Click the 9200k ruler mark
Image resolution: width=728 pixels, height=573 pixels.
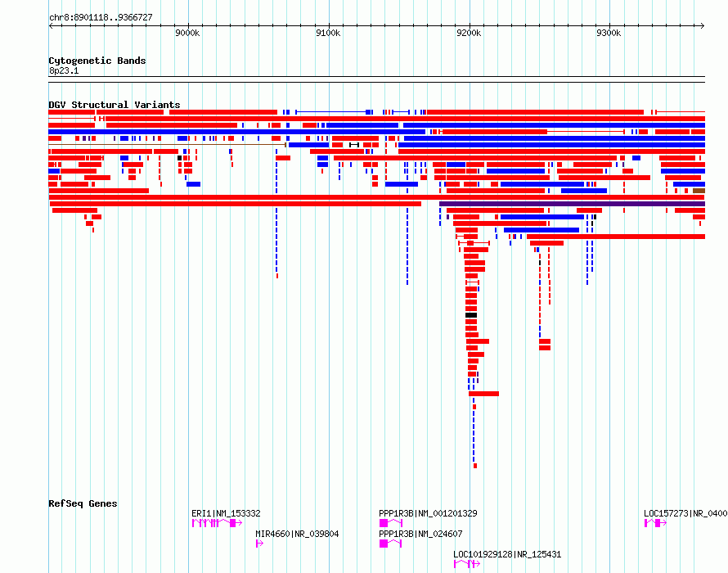point(469,33)
